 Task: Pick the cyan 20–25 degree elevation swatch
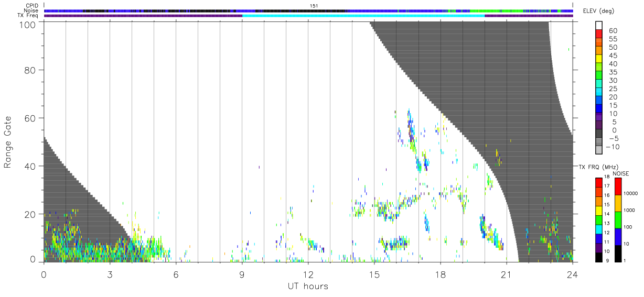click(600, 93)
